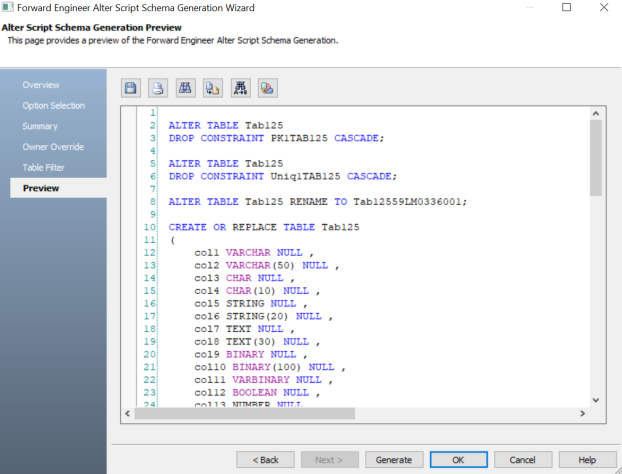Image resolution: width=622 pixels, height=474 pixels.
Task: Click the Print script icon
Action: 158,87
